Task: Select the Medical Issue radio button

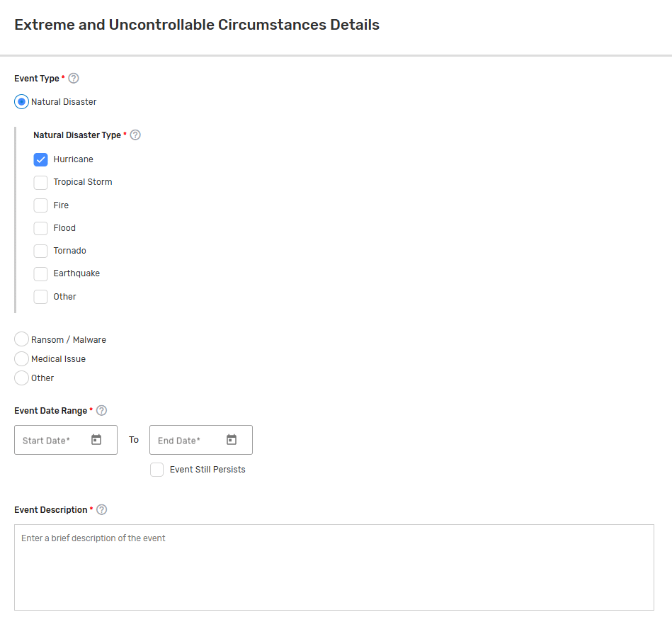Action: pyautogui.click(x=21, y=358)
